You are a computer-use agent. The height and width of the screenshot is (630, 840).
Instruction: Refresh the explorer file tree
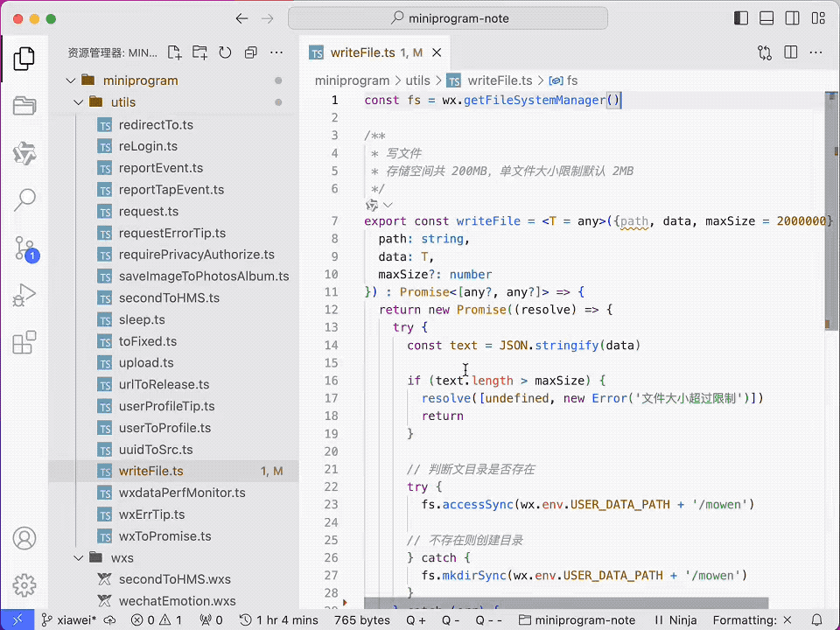pyautogui.click(x=225, y=52)
